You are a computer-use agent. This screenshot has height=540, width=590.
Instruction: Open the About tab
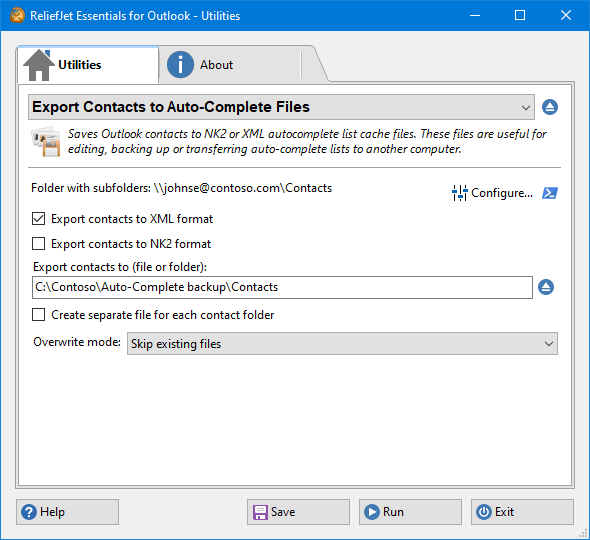click(x=230, y=65)
